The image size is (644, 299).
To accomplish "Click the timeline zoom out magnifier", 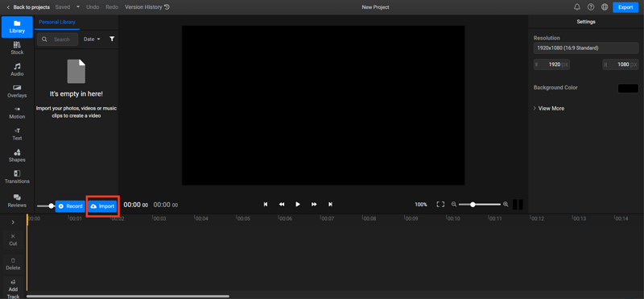I will click(453, 204).
